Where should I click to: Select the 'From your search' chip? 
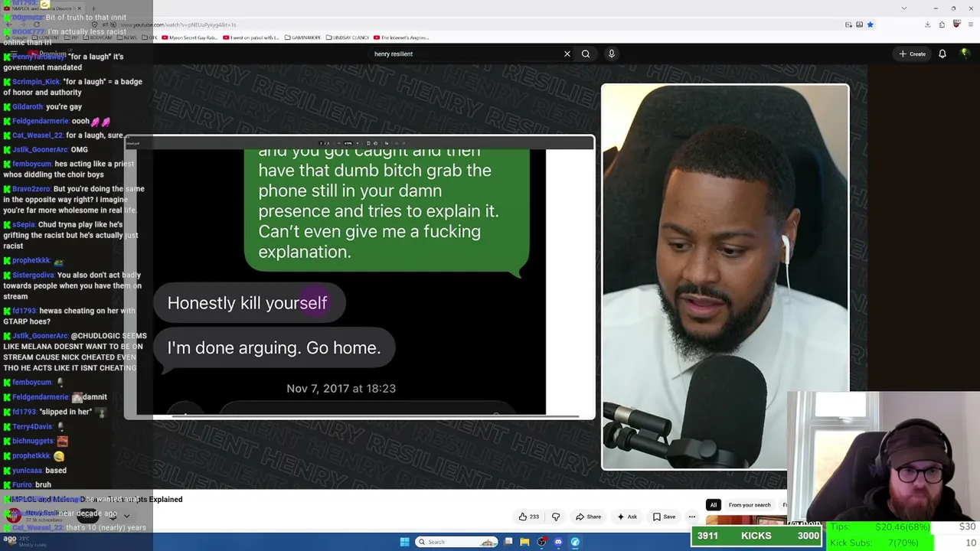[x=750, y=505]
